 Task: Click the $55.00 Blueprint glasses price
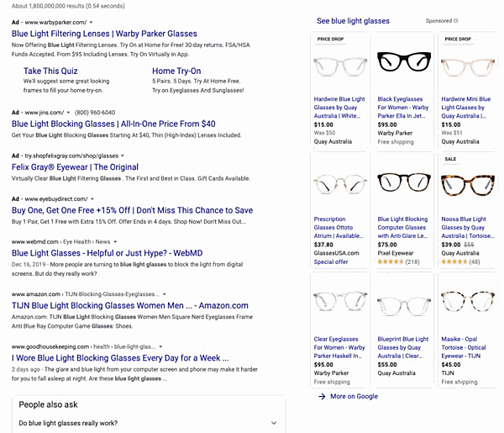(387, 365)
